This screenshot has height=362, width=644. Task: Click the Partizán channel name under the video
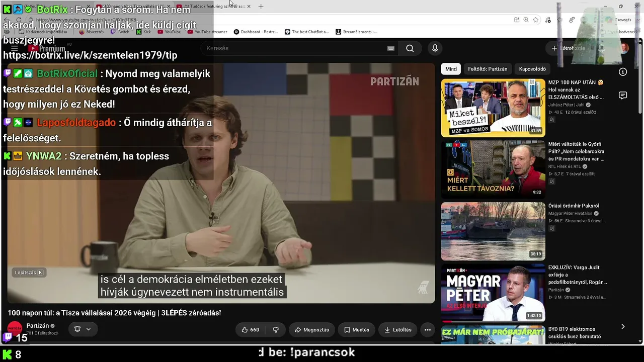(x=38, y=326)
